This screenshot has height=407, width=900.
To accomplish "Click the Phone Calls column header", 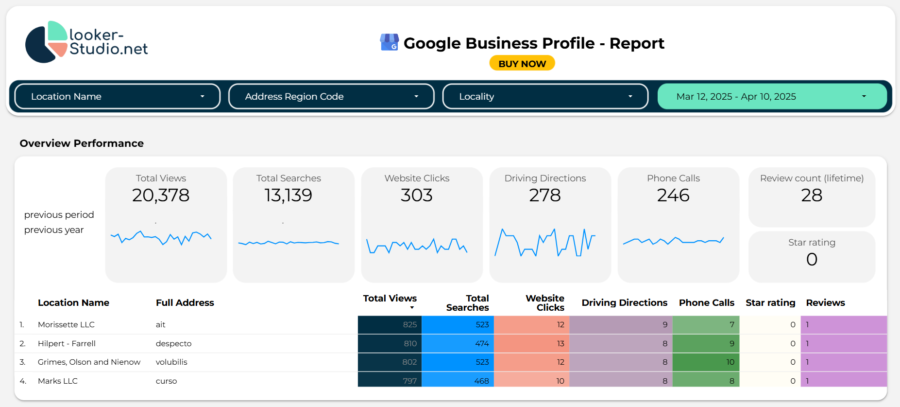I will point(706,302).
